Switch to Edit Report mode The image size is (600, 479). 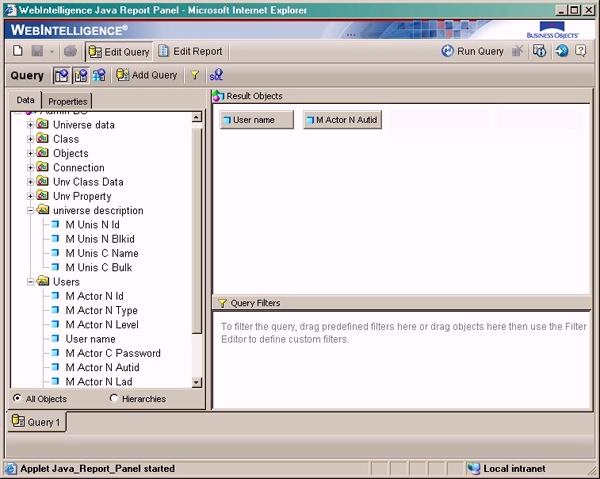(x=191, y=51)
